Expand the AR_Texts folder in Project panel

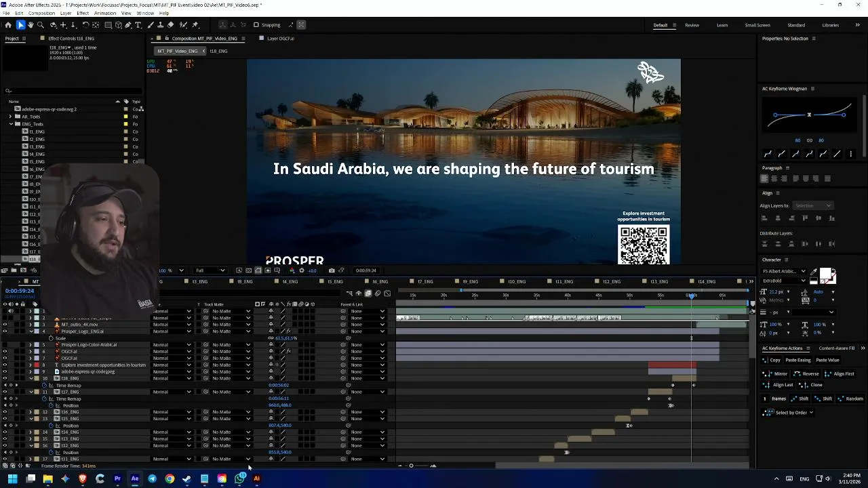tap(12, 117)
